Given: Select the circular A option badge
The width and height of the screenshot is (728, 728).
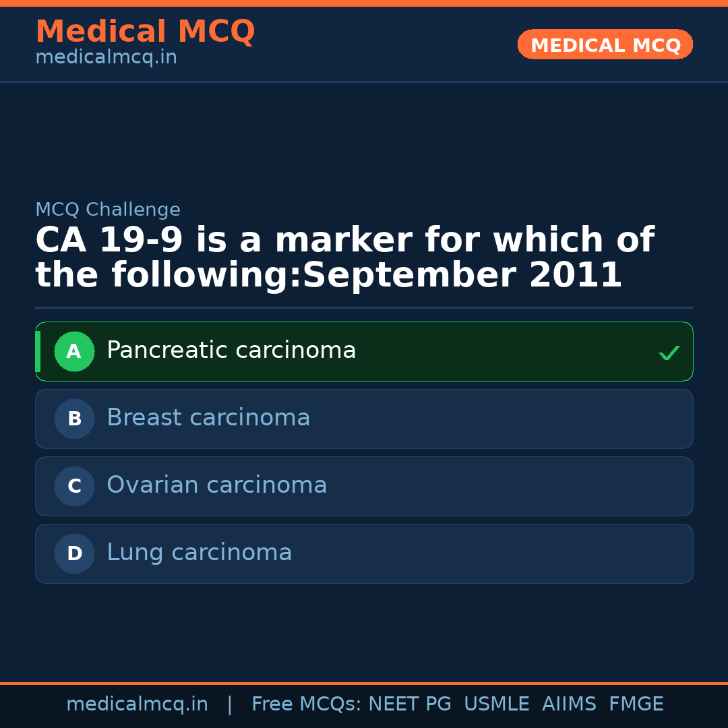Looking at the screenshot, I should pos(74,351).
